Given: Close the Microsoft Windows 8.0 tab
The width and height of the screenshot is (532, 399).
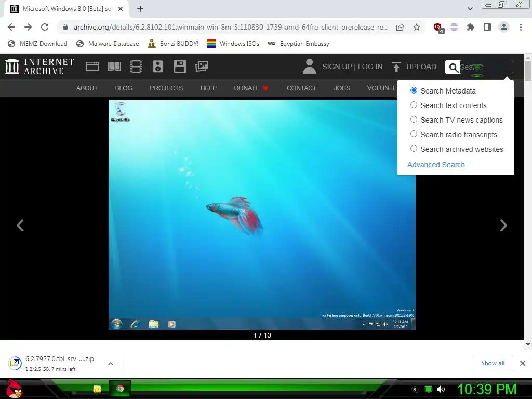Looking at the screenshot, I should [121, 9].
